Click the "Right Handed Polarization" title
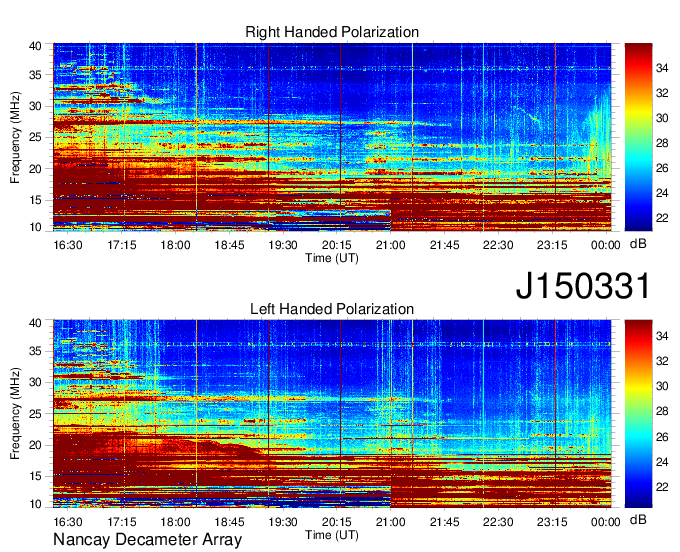This screenshot has height=552, width=680. click(x=332, y=32)
